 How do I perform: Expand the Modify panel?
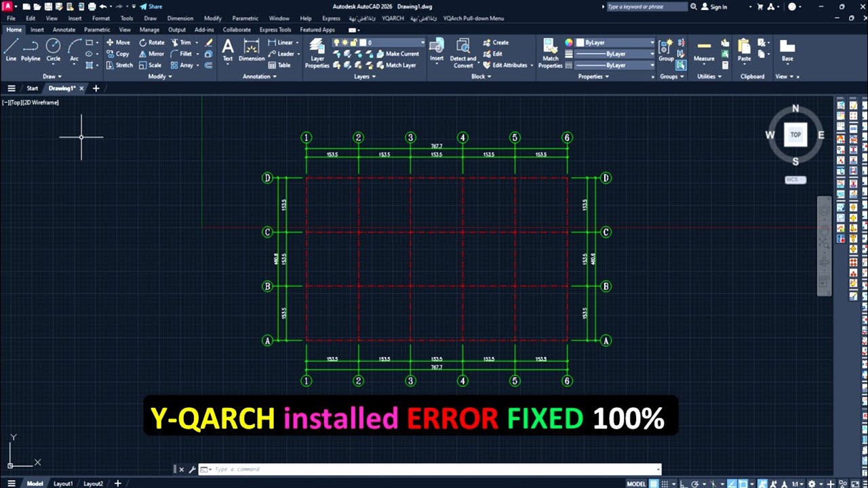pyautogui.click(x=160, y=77)
